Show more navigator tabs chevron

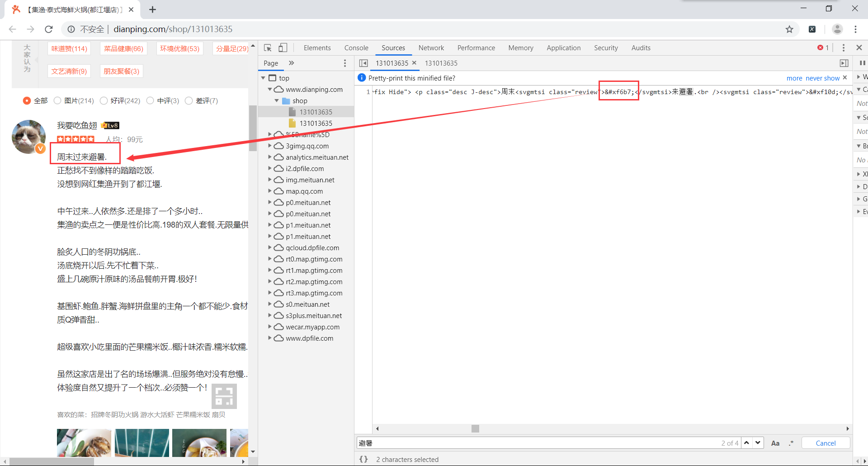(291, 63)
